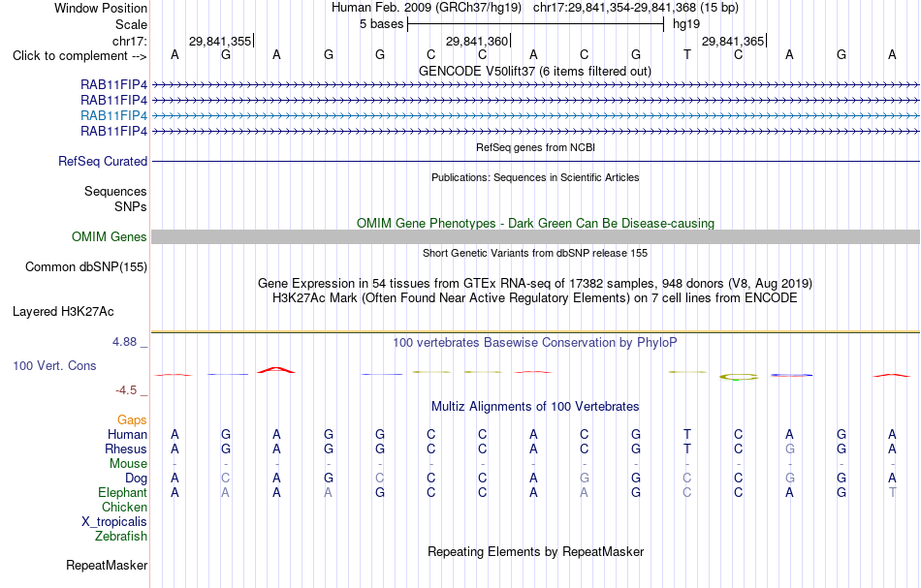Click the OMIM Gene Phenotypes green title
Image resolution: width=921 pixels, height=588 pixels.
535,224
